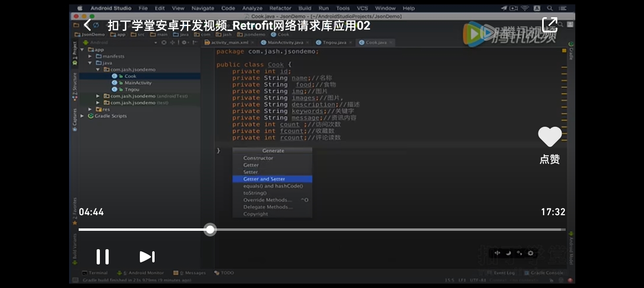Open the Messages tool window
The width and height of the screenshot is (644, 288).
(x=189, y=273)
